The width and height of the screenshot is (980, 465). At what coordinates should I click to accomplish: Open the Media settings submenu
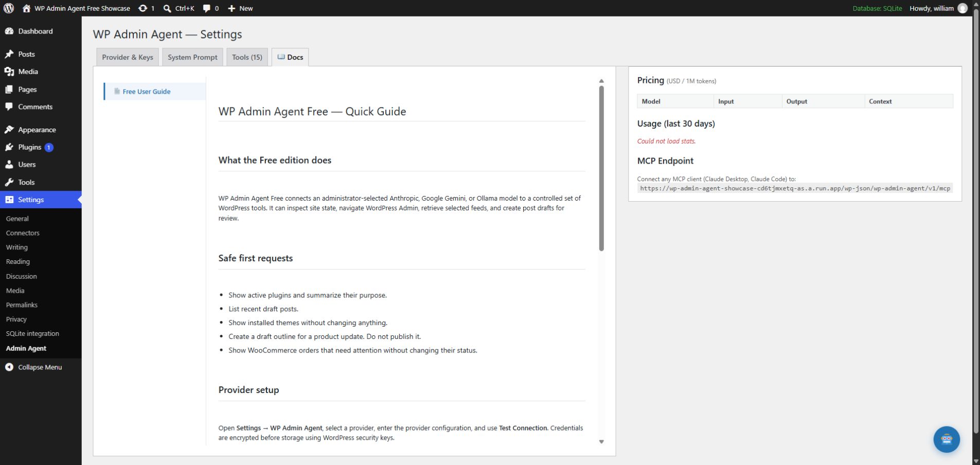click(x=15, y=291)
